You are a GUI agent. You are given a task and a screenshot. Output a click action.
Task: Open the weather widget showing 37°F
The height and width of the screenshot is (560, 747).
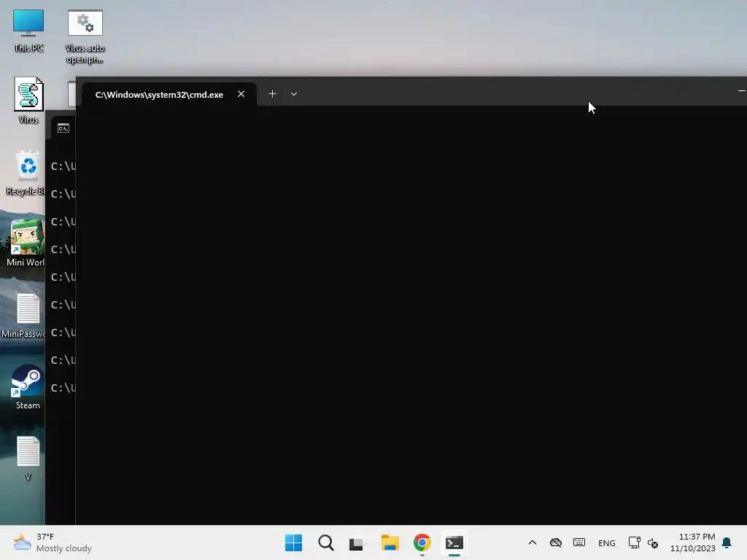pyautogui.click(x=53, y=542)
